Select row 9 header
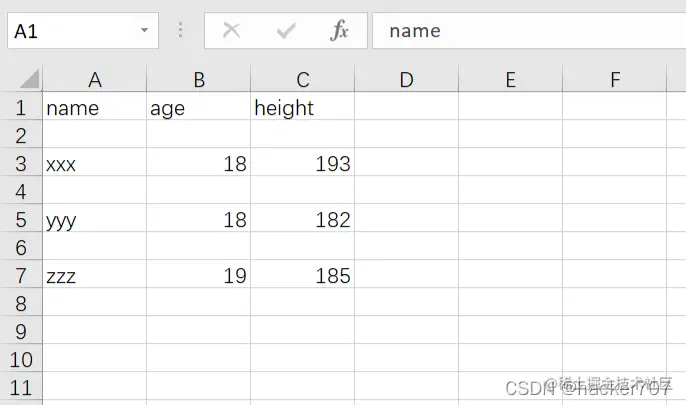The width and height of the screenshot is (686, 405). point(21,332)
